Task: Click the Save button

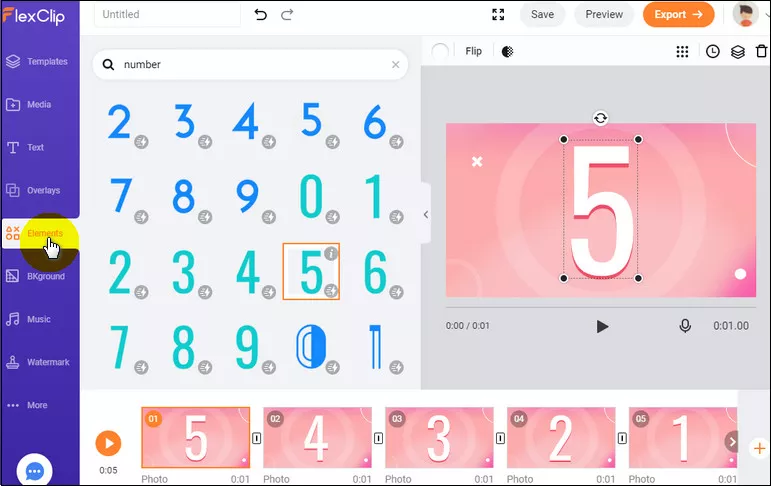Action: pos(542,14)
